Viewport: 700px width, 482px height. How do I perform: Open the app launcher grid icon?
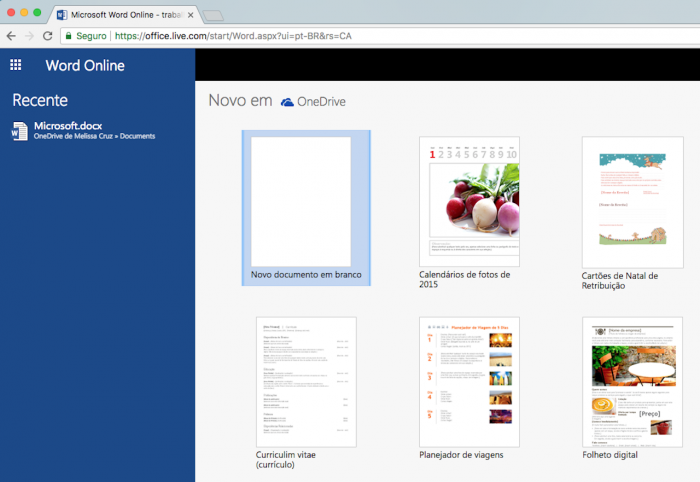click(x=16, y=65)
